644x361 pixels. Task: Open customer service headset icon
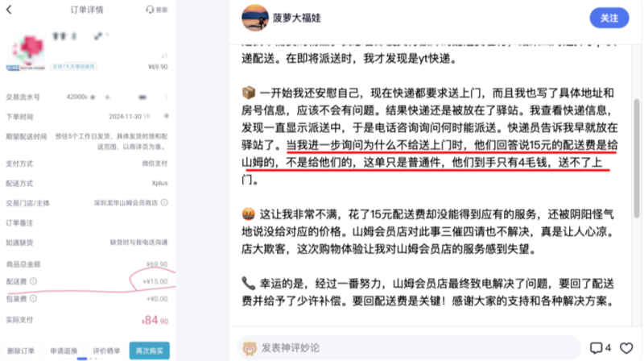coord(150,10)
